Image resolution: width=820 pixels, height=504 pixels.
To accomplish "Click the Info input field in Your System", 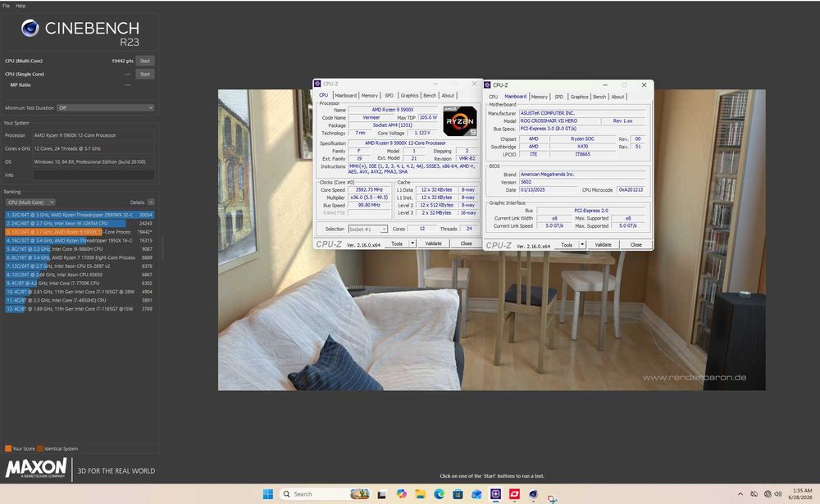I will 93,175.
